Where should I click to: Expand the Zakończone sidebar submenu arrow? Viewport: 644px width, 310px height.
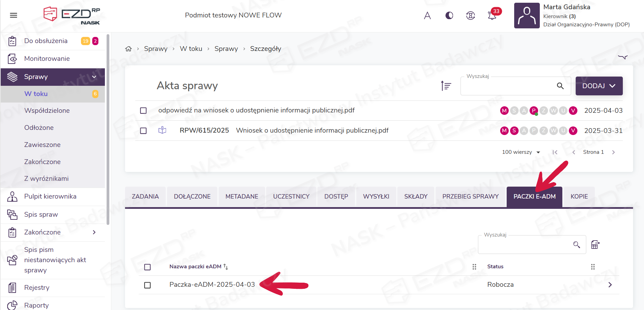[94, 232]
